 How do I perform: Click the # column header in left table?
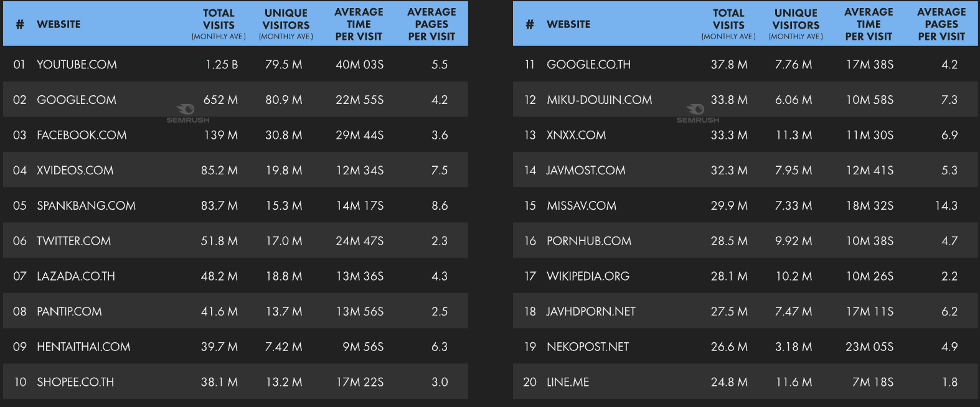click(x=20, y=24)
